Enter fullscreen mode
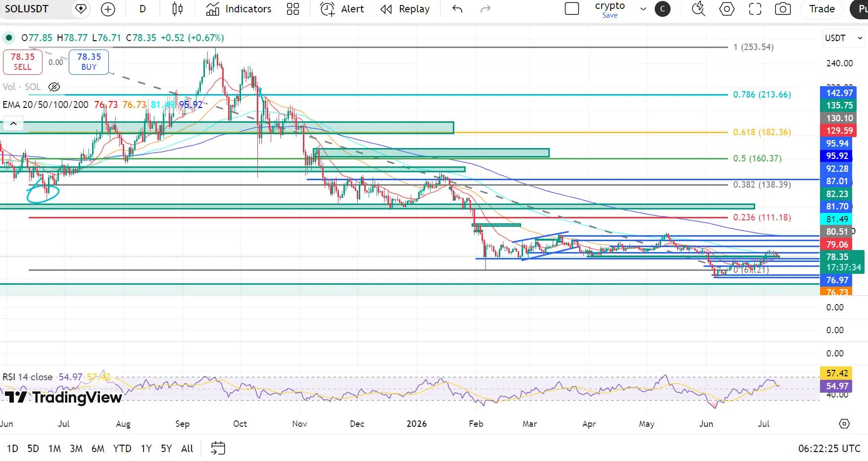The width and height of the screenshot is (868, 461). (755, 9)
